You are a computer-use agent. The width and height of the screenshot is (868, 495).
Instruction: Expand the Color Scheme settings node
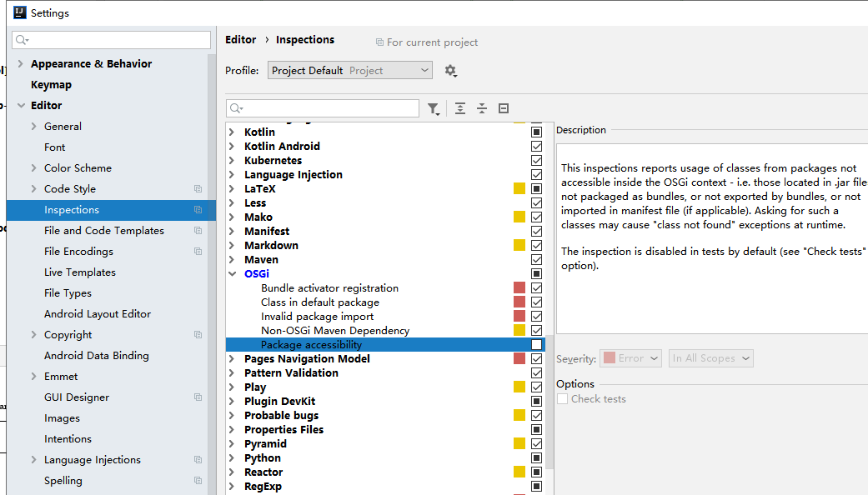[33, 168]
